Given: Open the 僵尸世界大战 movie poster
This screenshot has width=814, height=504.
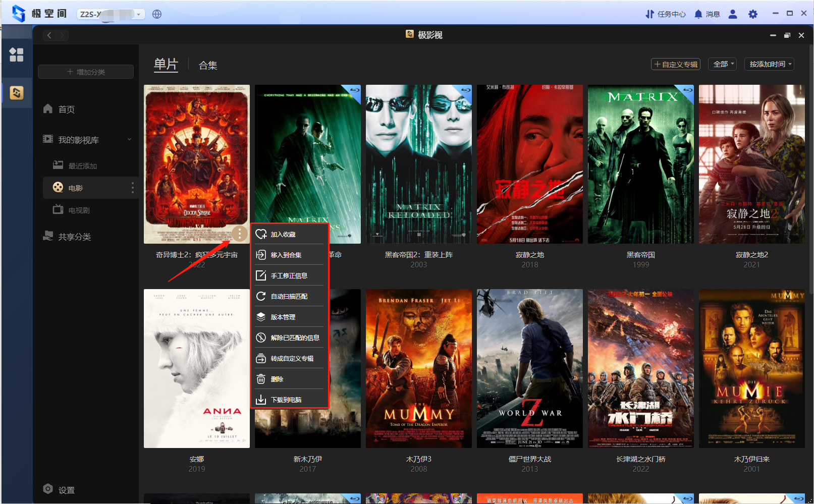Looking at the screenshot, I should pos(529,368).
